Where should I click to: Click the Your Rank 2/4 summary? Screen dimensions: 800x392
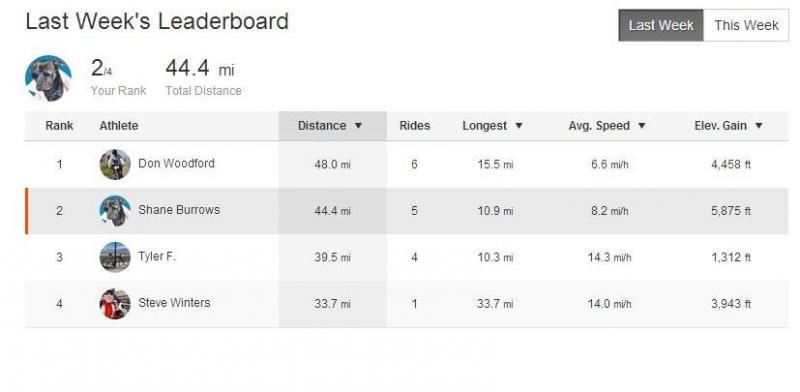118,77
